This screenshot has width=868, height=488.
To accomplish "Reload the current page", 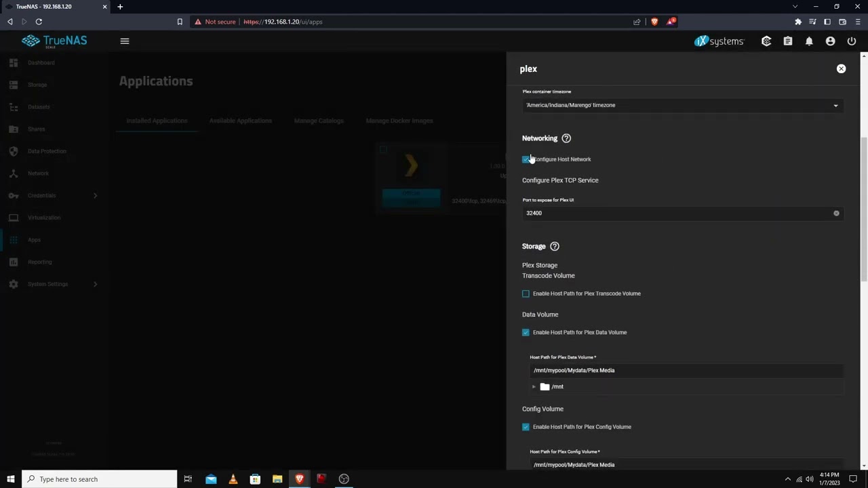I will (x=39, y=22).
